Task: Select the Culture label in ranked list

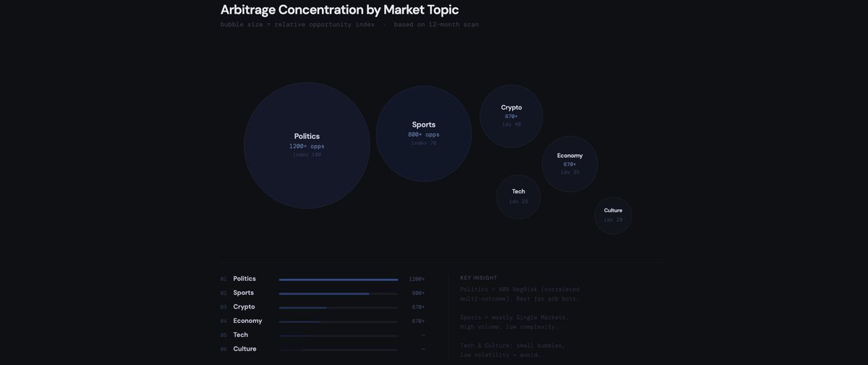Action: (x=244, y=349)
